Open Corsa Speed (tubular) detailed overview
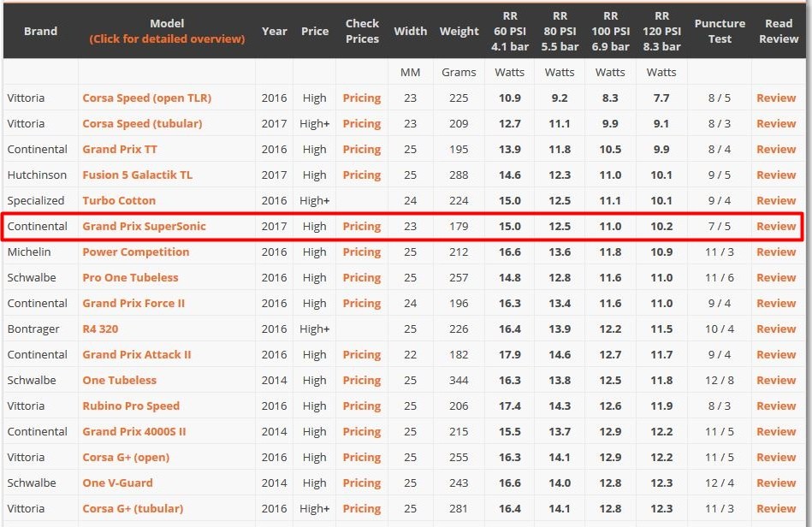 [x=142, y=124]
